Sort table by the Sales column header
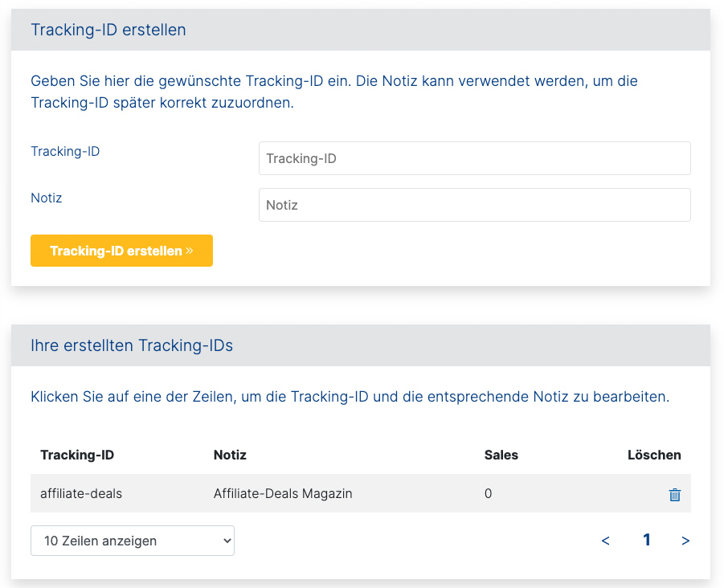Image resolution: width=724 pixels, height=588 pixels. point(501,455)
